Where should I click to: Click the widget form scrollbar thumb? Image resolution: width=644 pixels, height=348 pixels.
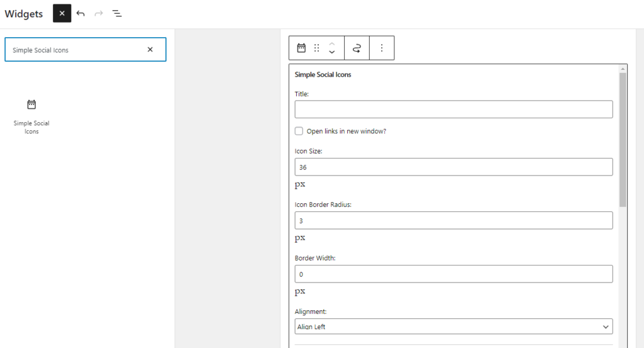click(623, 140)
